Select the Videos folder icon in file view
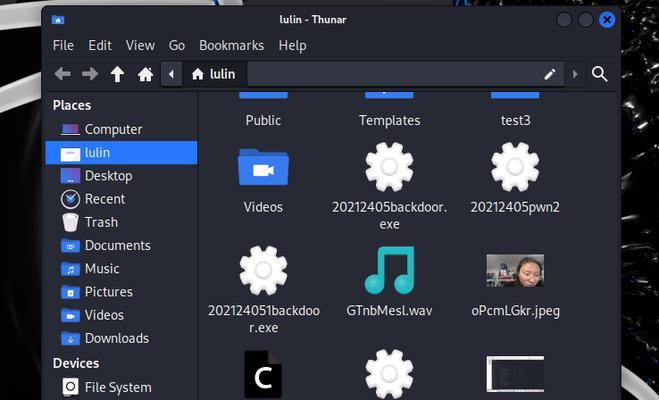The height and width of the screenshot is (400, 659). pos(264,167)
